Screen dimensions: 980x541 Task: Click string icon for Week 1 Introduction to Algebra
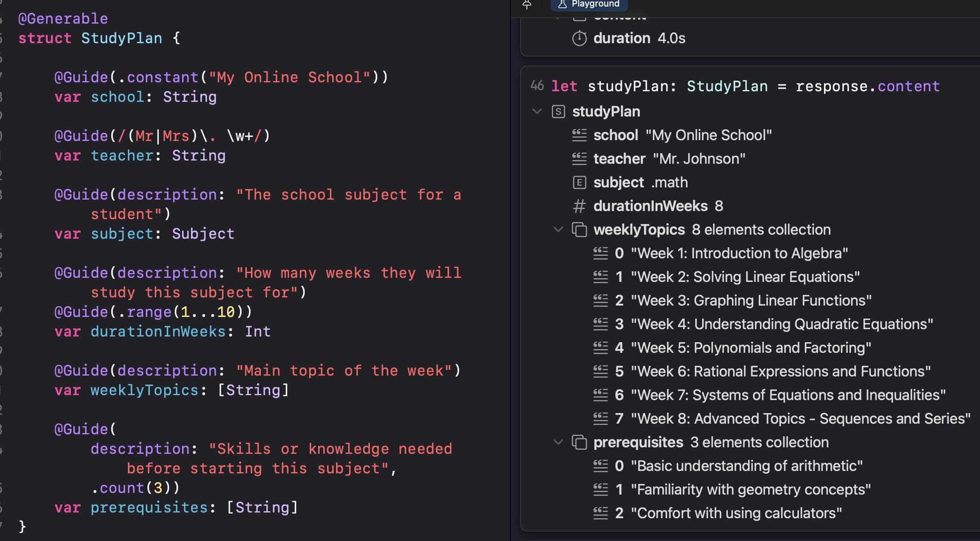click(x=600, y=253)
